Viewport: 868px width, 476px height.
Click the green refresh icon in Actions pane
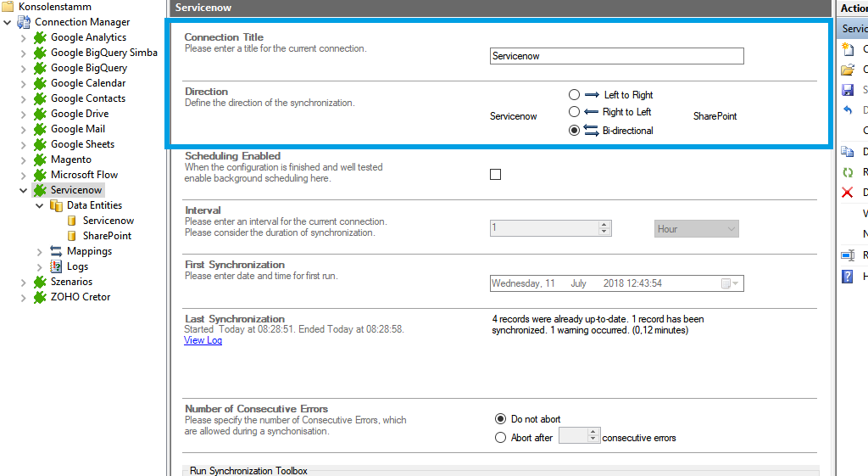[x=847, y=172]
